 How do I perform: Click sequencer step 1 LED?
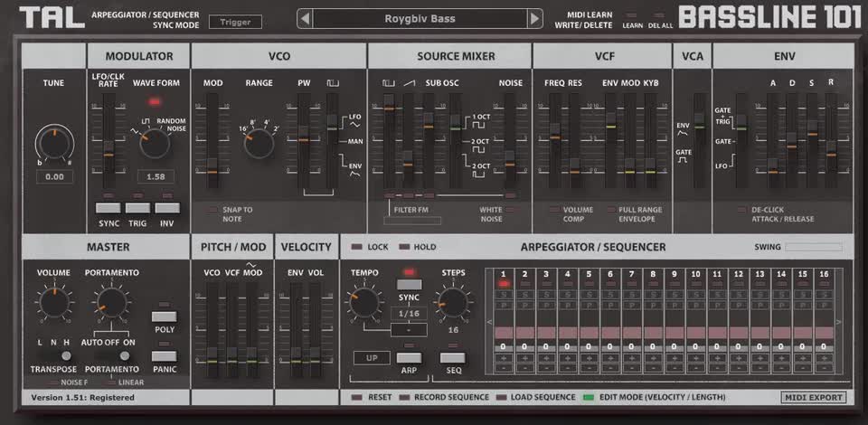[x=504, y=283]
